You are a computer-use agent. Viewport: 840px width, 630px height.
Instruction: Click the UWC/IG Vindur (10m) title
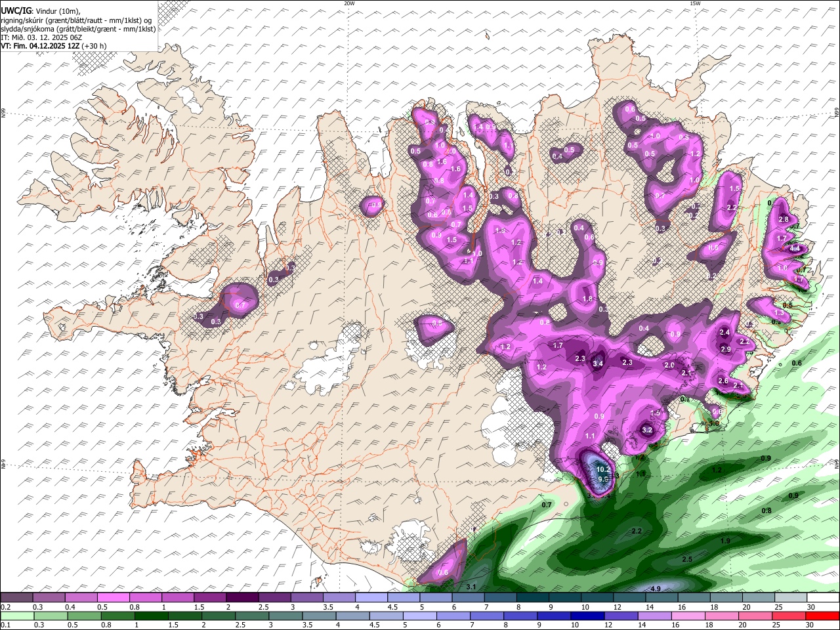click(41, 11)
